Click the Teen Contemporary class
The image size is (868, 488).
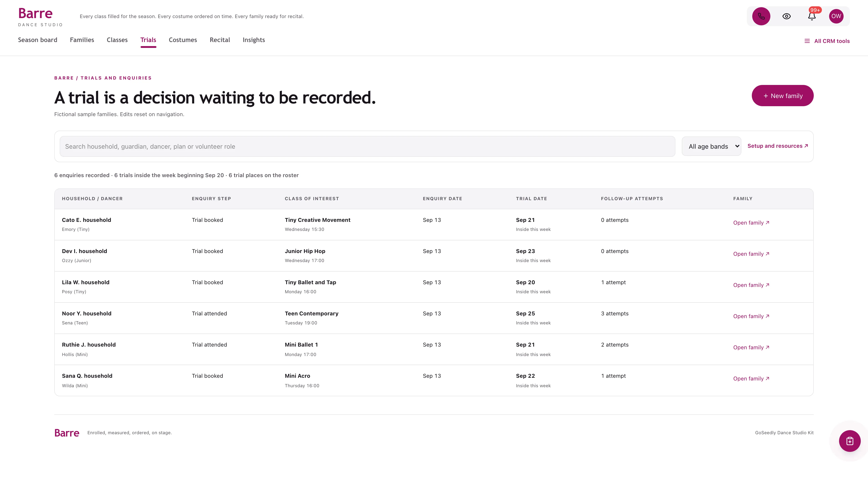click(x=311, y=314)
